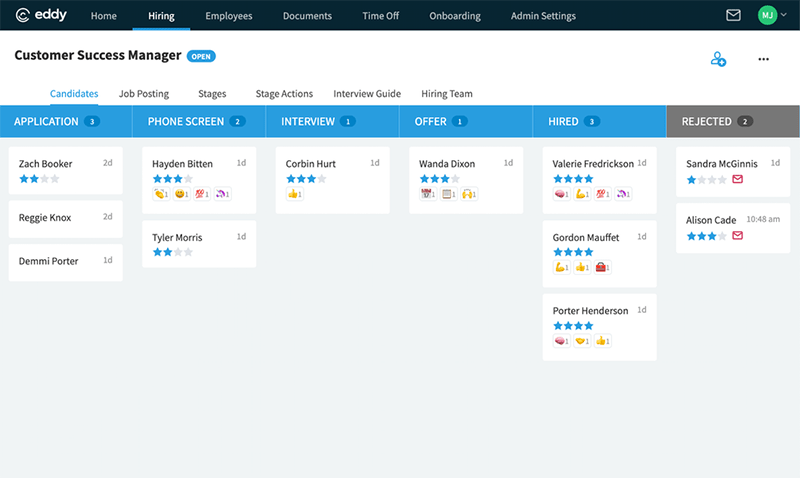Click the calendar tag on Wanda Dixon card
Image resolution: width=800 pixels, height=478 pixels.
[x=427, y=194]
